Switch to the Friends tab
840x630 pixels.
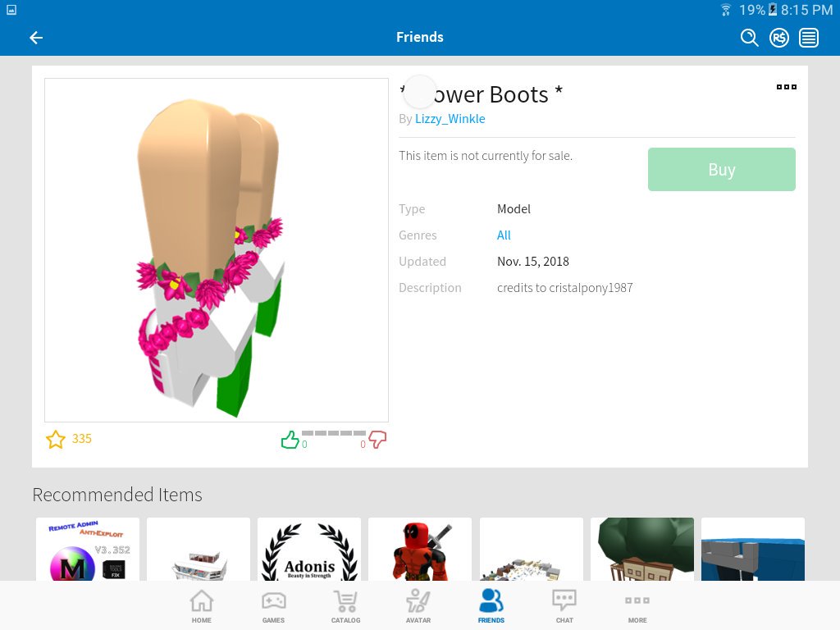coord(491,606)
